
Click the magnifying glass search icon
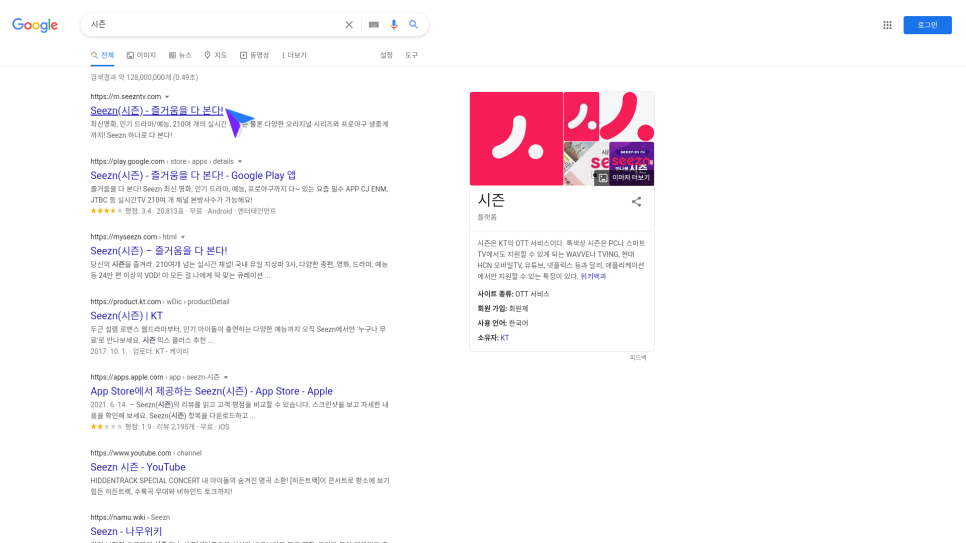click(x=413, y=25)
